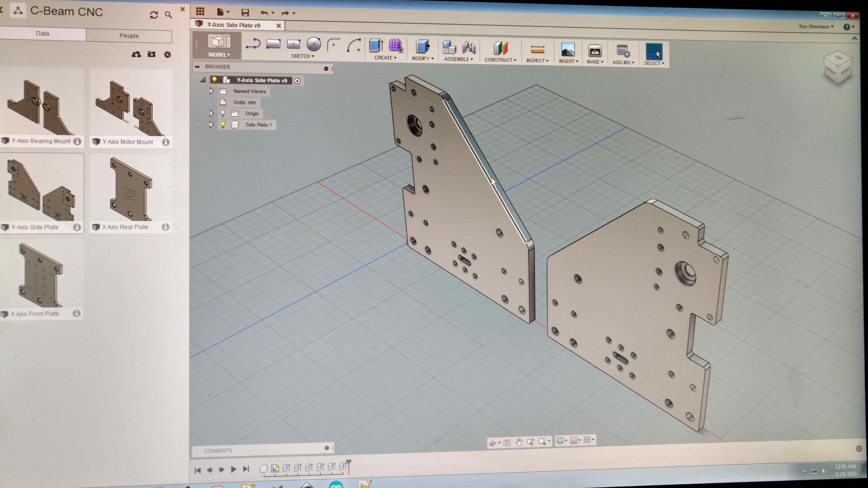Select the Rectangle sketch tool
The height and width of the screenshot is (488, 868).
point(273,44)
